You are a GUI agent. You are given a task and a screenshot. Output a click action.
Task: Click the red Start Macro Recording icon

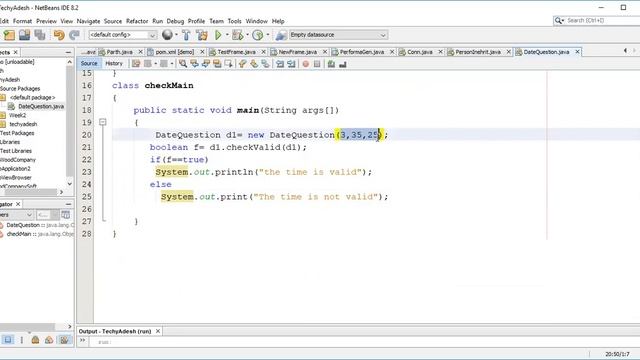(x=306, y=64)
